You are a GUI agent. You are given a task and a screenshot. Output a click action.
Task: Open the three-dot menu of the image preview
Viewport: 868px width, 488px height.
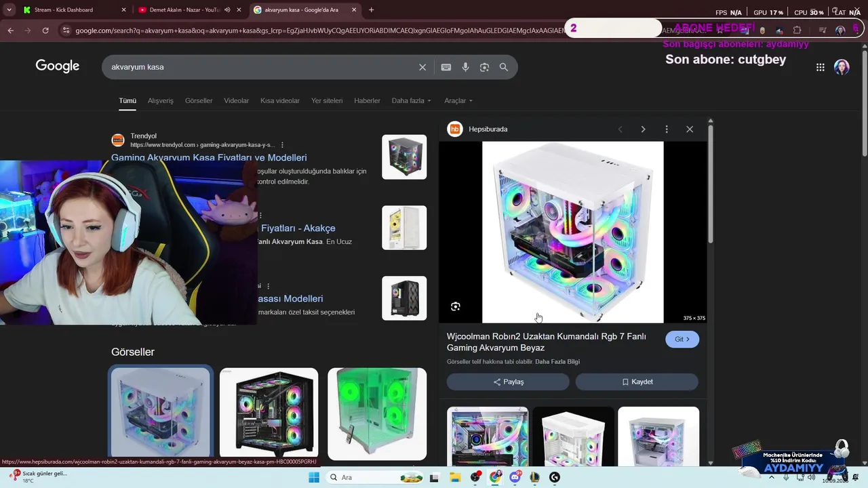(667, 129)
